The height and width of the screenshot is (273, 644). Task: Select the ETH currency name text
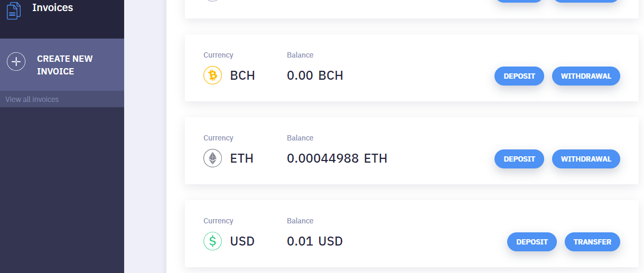tap(241, 158)
